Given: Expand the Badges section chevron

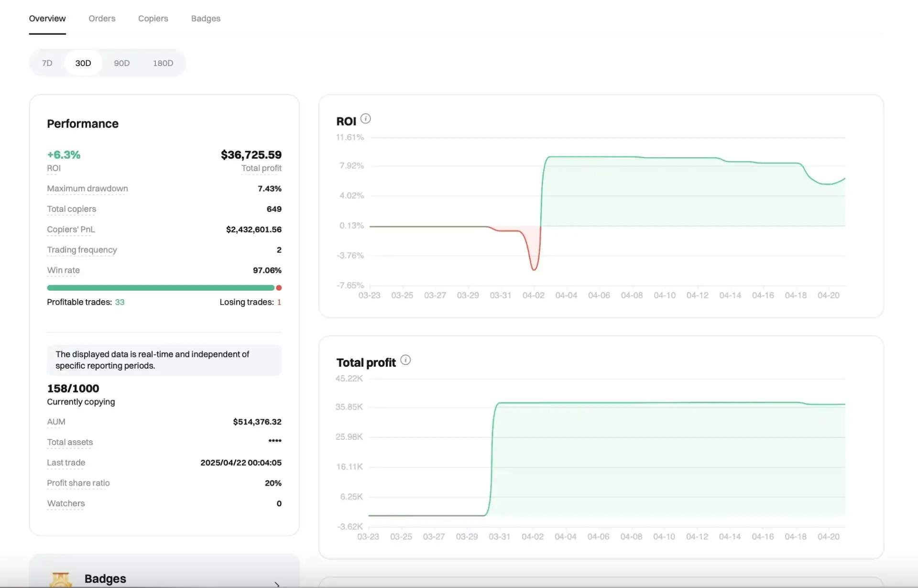Looking at the screenshot, I should [277, 584].
